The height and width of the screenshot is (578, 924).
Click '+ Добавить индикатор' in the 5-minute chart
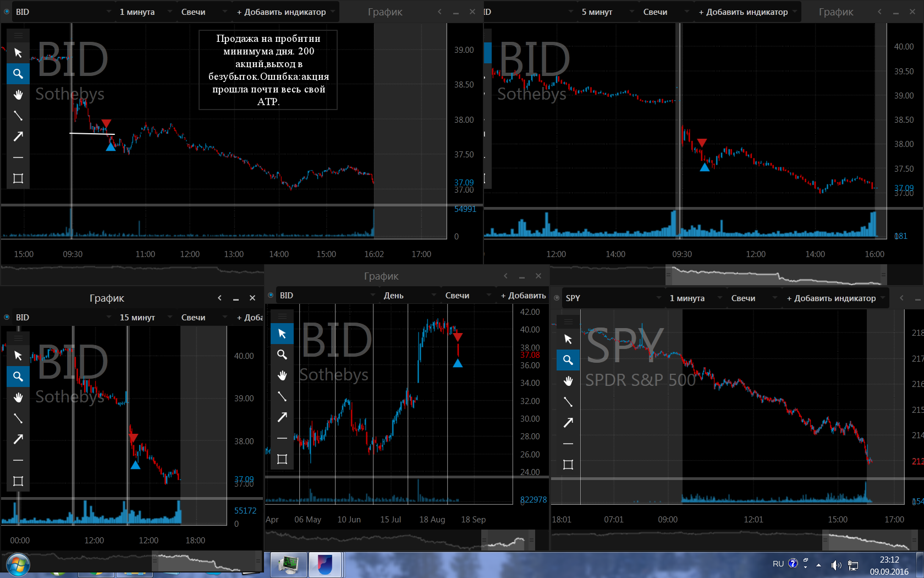click(x=743, y=12)
